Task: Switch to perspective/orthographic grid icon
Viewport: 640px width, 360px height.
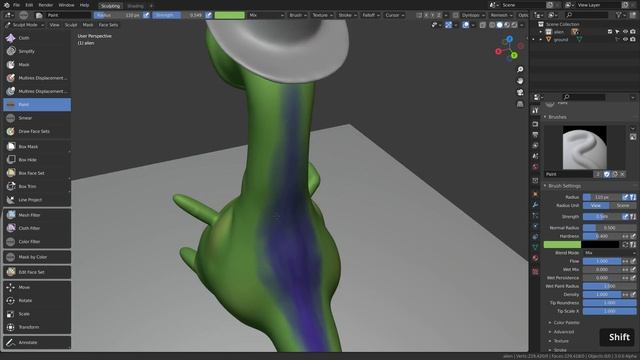Action: point(520,104)
